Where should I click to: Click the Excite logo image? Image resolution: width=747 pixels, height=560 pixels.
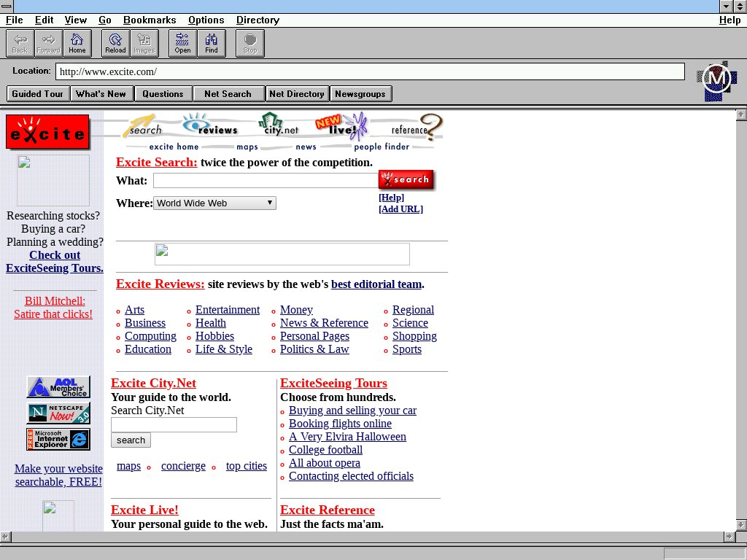(x=47, y=133)
